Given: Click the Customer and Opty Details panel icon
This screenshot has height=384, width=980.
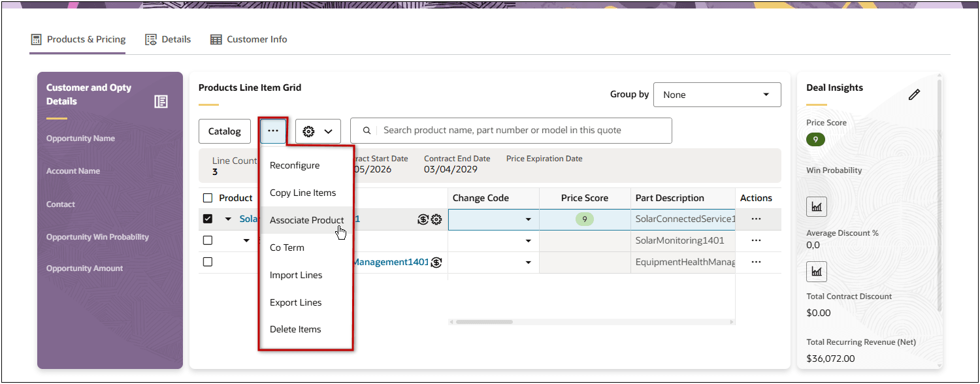Looking at the screenshot, I should point(161,101).
